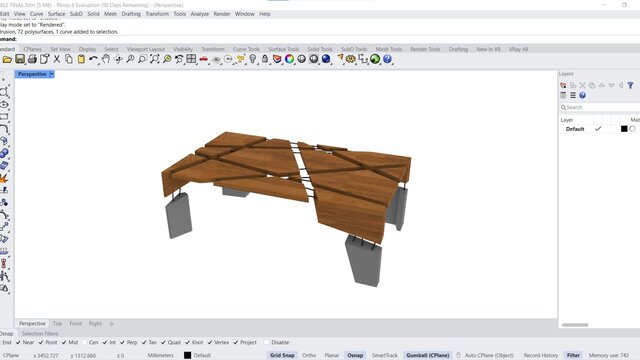Save the file with the floppy disk icon
The width and height of the screenshot is (640, 360).
pyautogui.click(x=20, y=59)
